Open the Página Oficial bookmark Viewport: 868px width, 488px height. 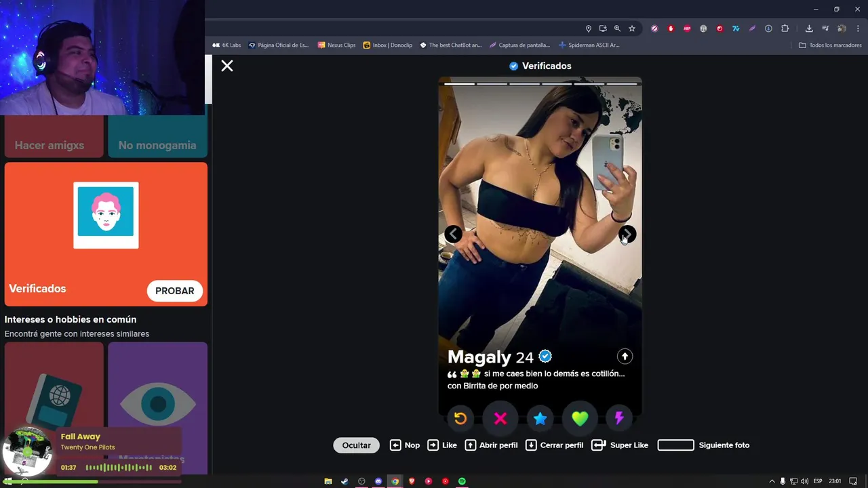[278, 45]
